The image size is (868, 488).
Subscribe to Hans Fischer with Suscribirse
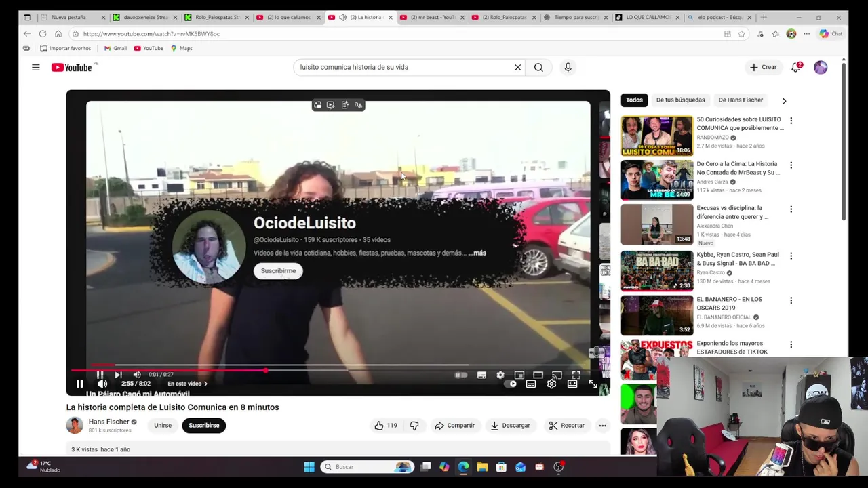tap(204, 426)
